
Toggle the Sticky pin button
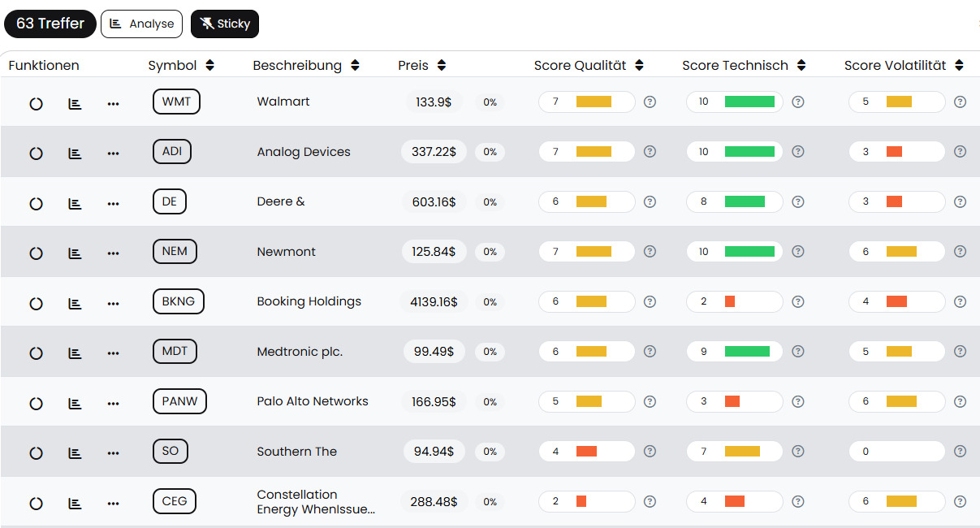click(x=224, y=24)
